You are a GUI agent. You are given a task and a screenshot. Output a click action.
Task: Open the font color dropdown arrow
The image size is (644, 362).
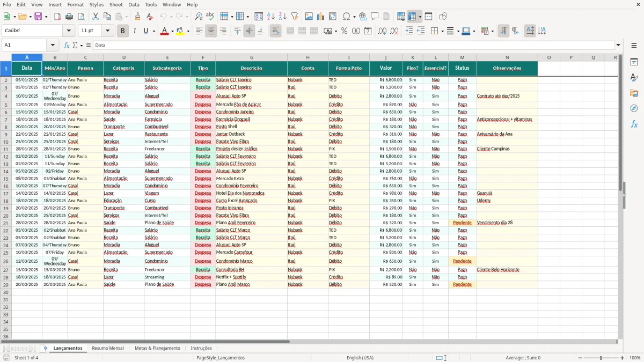[x=171, y=31]
